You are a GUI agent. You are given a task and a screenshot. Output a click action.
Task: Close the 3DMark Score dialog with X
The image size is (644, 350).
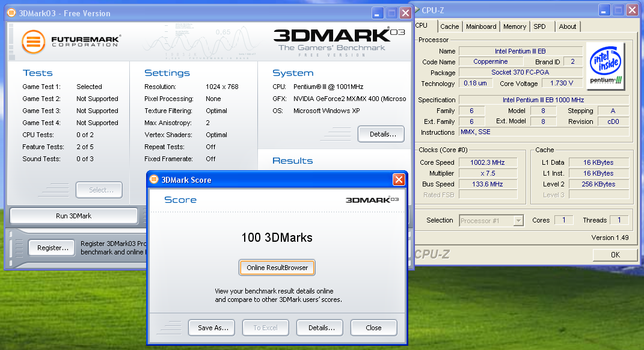pyautogui.click(x=399, y=180)
